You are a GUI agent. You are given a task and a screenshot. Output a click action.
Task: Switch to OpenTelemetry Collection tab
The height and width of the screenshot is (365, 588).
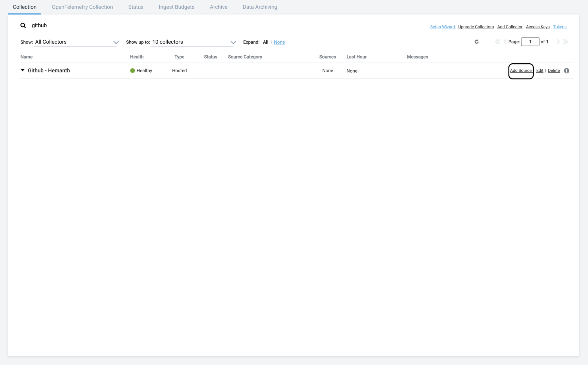(82, 7)
